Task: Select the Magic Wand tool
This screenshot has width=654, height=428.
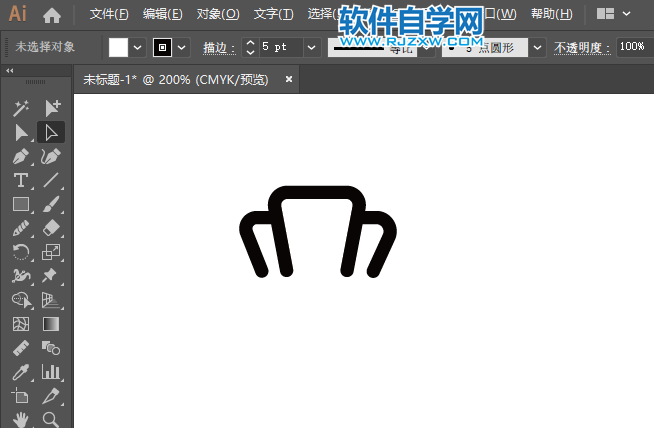Action: point(21,108)
